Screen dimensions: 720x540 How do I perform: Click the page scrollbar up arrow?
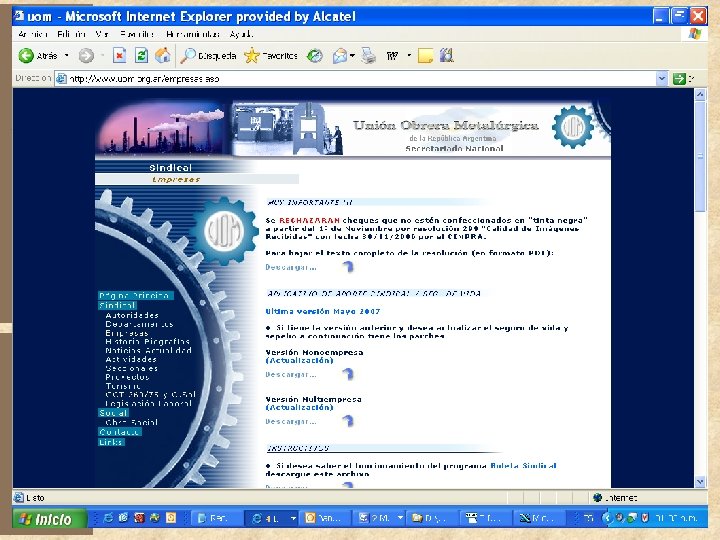point(700,95)
